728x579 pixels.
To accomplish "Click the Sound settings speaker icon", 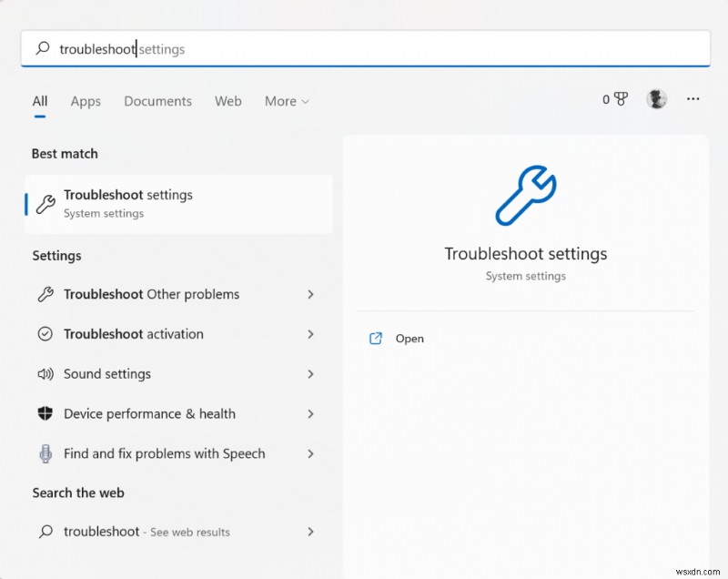I will [45, 374].
